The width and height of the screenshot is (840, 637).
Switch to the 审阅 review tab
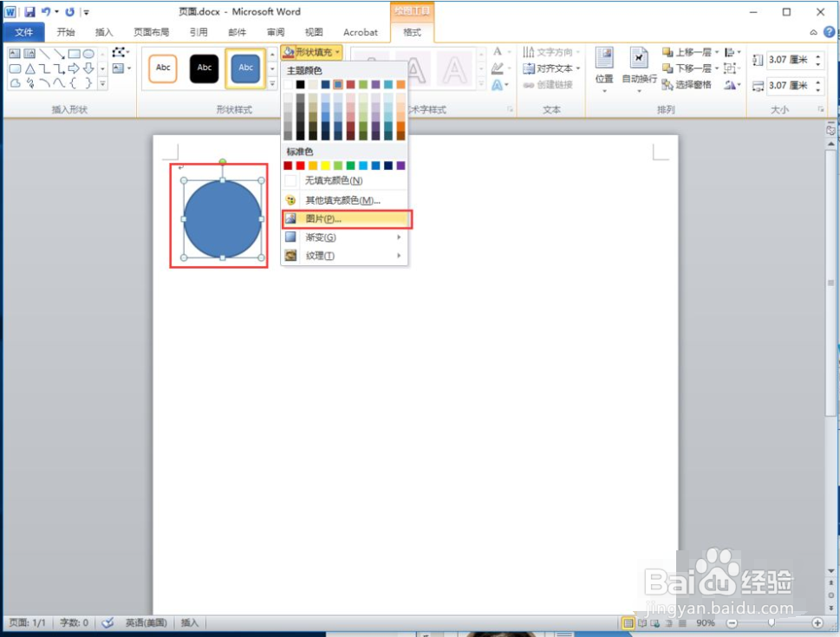(x=276, y=32)
